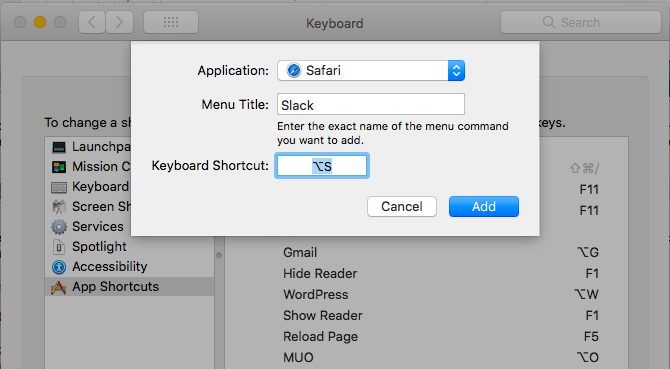Click the Launchpad icon in sidebar

[59, 147]
